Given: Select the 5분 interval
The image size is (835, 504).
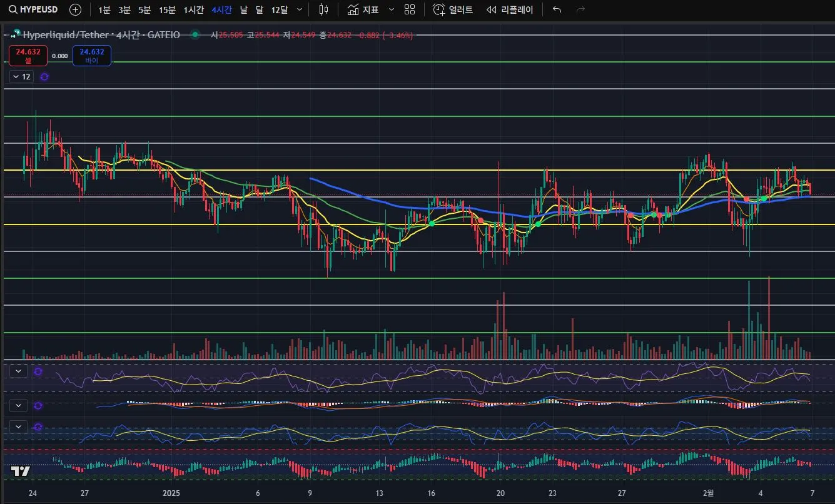Looking at the screenshot, I should pos(144,9).
